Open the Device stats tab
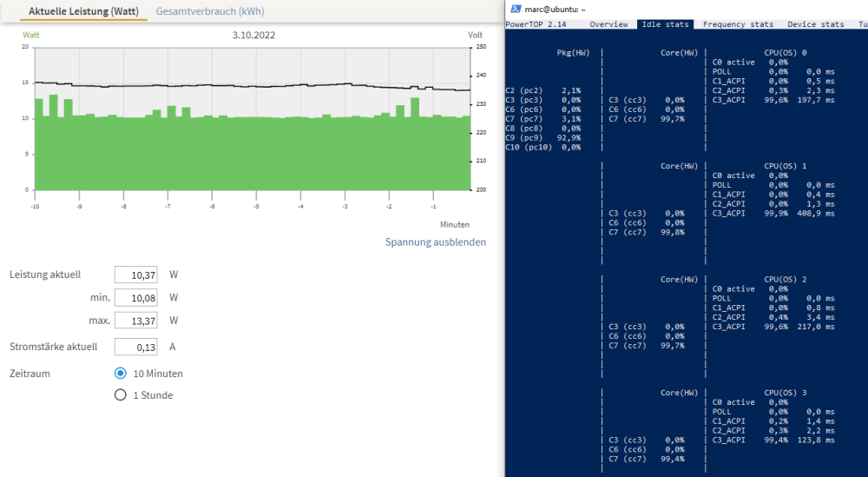Viewport: 868px width, 477px height. coord(815,24)
